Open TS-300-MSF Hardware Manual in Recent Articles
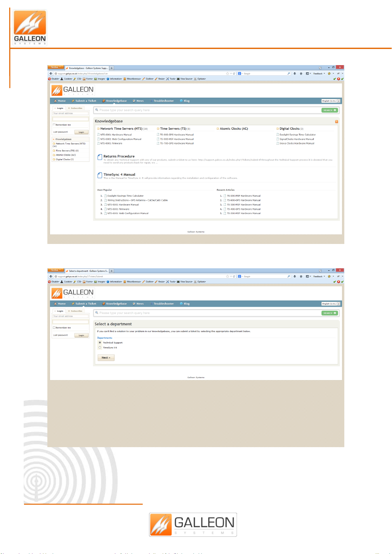Image resolution: width=392 pixels, height=554 pixels. click(244, 205)
